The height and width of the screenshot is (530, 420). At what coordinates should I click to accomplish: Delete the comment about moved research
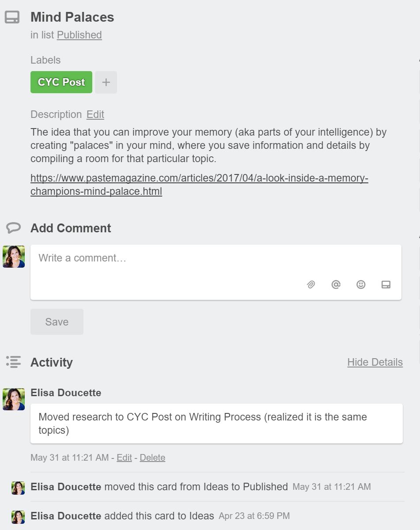pos(152,458)
